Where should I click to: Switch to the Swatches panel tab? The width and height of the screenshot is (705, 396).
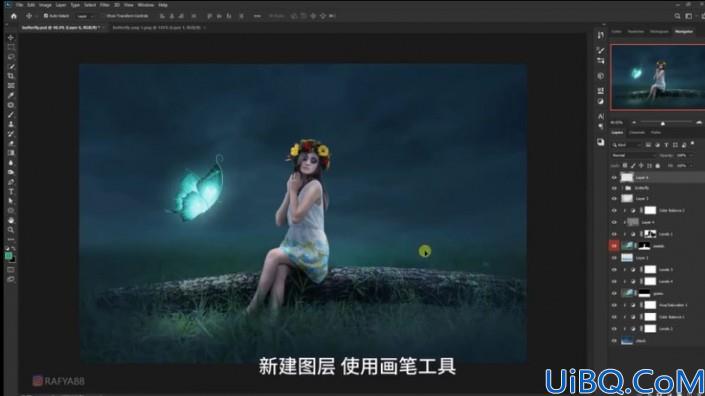(x=636, y=31)
